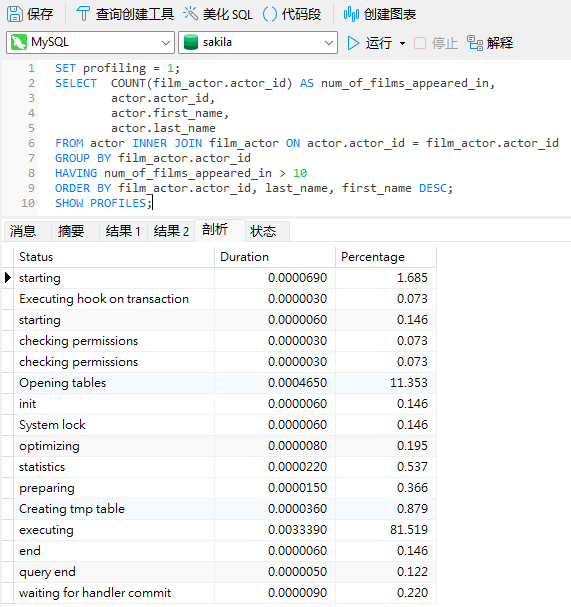
Task: Click the 'init' status cell
Action: (x=114, y=403)
